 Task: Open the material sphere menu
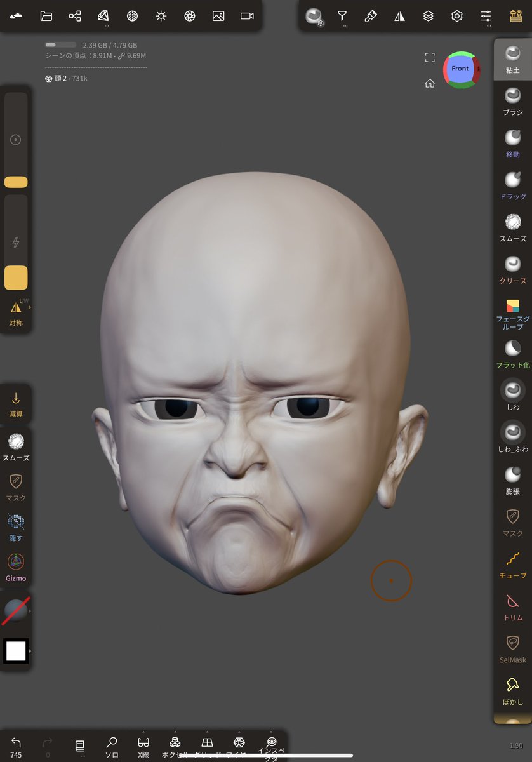pos(132,16)
